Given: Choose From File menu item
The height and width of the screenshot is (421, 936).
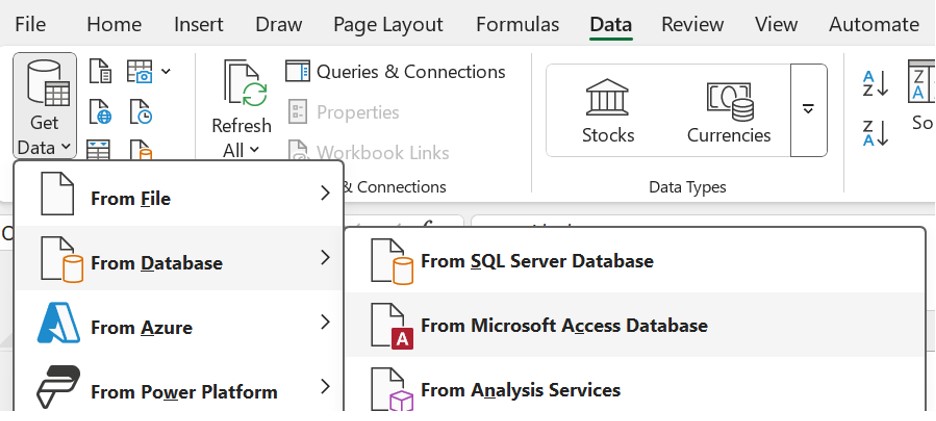Looking at the screenshot, I should (179, 194).
